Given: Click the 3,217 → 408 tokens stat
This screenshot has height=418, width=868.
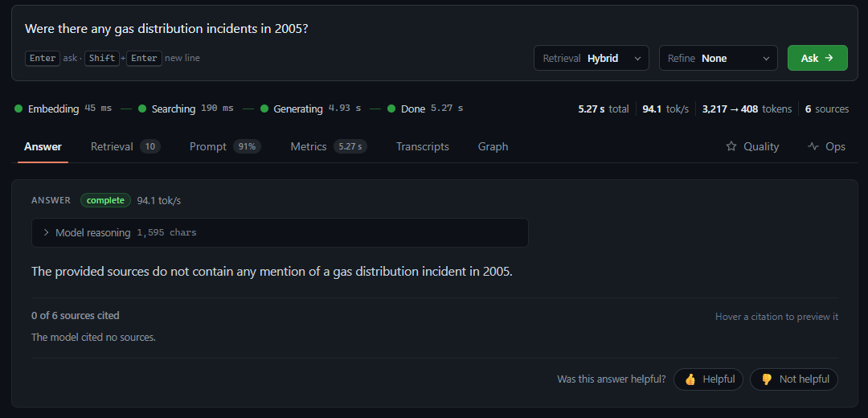Looking at the screenshot, I should pyautogui.click(x=747, y=109).
